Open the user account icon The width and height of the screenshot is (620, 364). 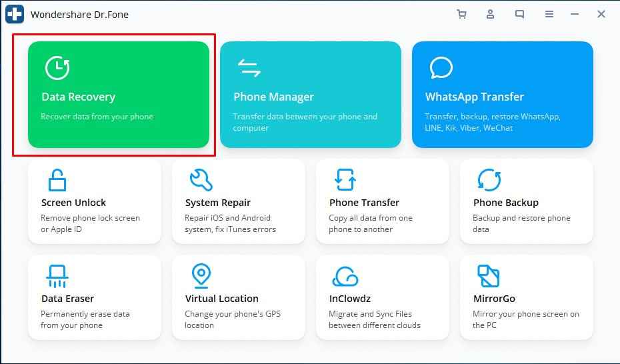pos(490,14)
